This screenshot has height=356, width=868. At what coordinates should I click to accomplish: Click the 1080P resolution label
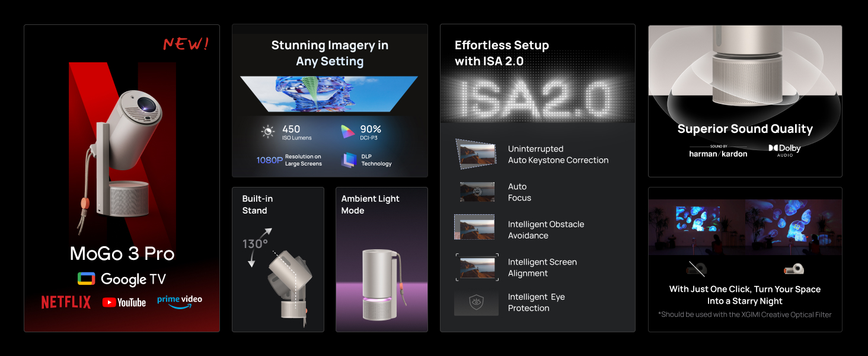click(x=269, y=160)
